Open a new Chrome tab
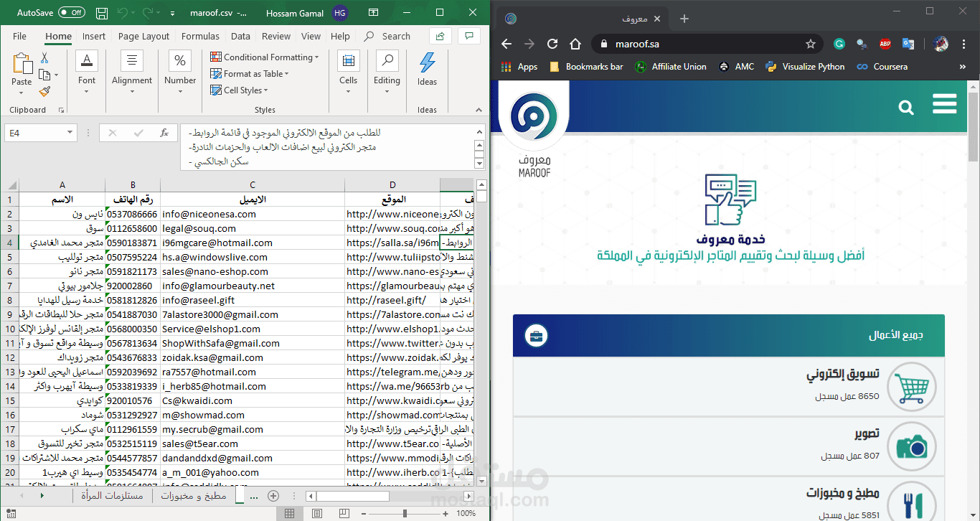This screenshot has width=980, height=521. [684, 19]
